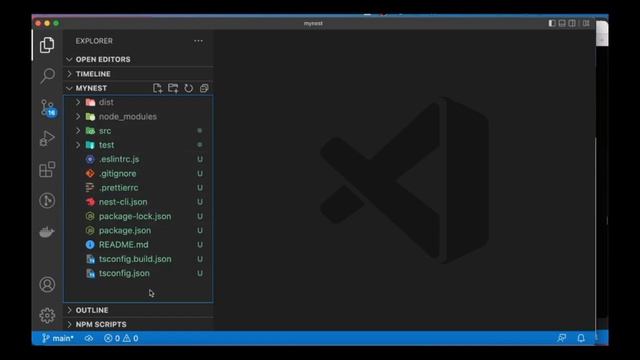Screen dimensions: 640x360
Task: Open the .gitignore file
Action: (x=138, y=173)
